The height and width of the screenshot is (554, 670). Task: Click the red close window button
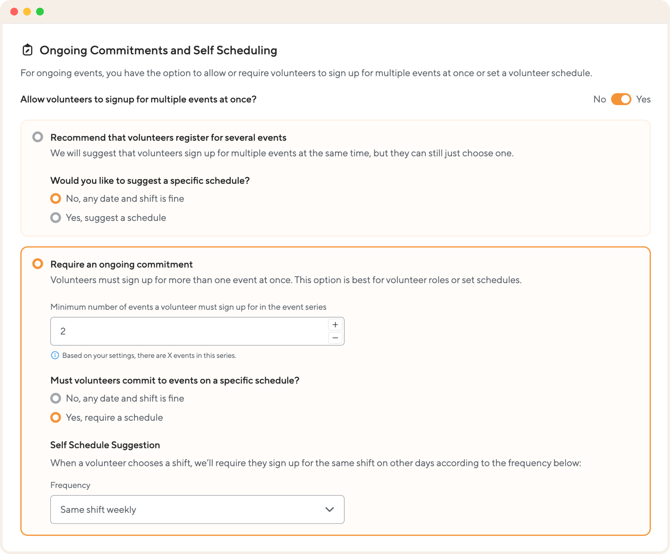[x=14, y=12]
